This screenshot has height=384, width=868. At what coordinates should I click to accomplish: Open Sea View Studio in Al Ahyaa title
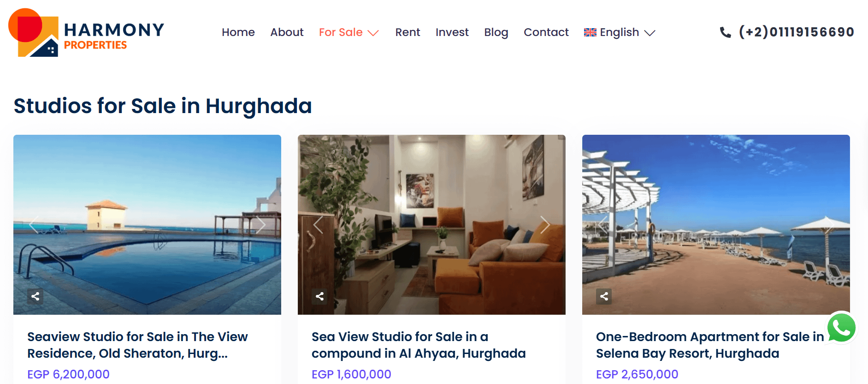point(419,345)
